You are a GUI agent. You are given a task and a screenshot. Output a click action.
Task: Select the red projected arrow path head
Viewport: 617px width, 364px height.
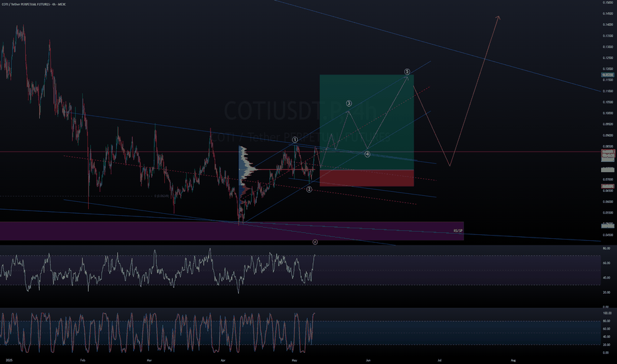coord(498,17)
